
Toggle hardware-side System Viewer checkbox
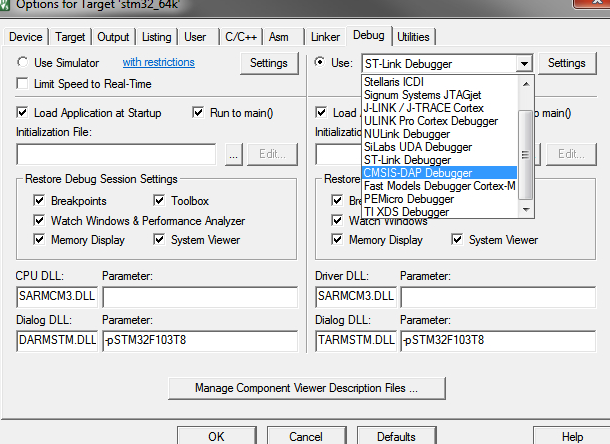point(457,240)
